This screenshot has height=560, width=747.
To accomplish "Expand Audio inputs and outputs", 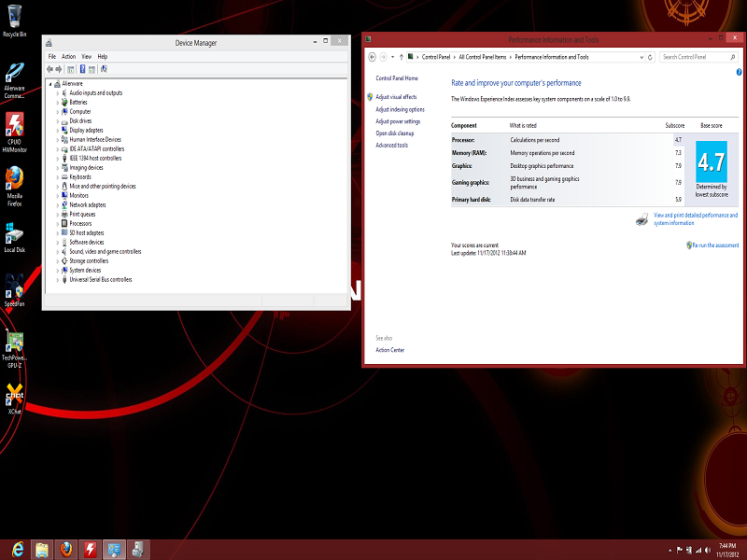I will (58, 93).
